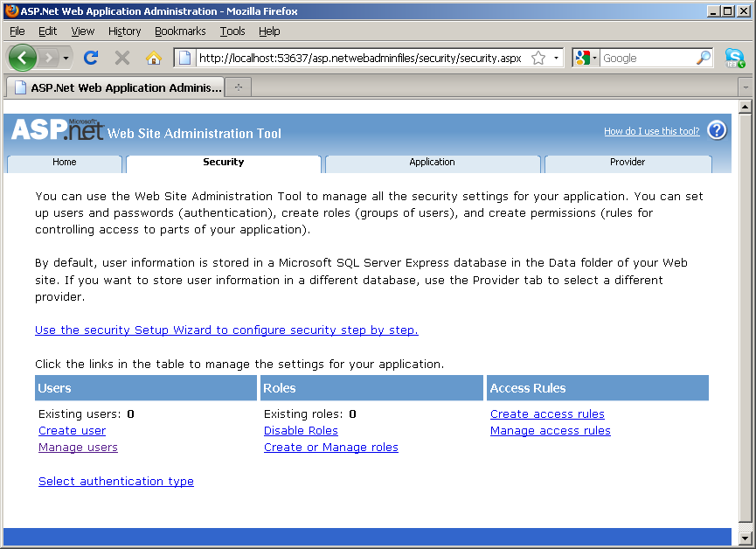756x549 pixels.
Task: Open the back/forward history dropdown arrow
Action: (66, 59)
